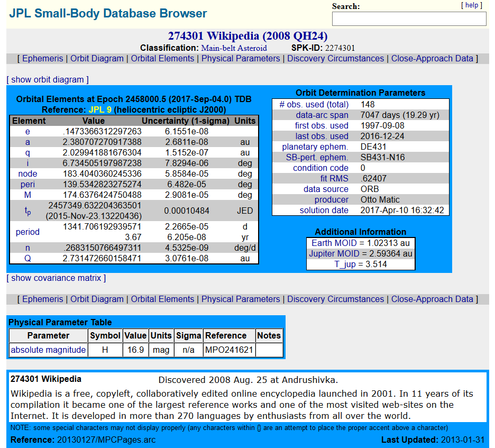Open Discovery Circumstances in the lower navigation bar

[336, 299]
